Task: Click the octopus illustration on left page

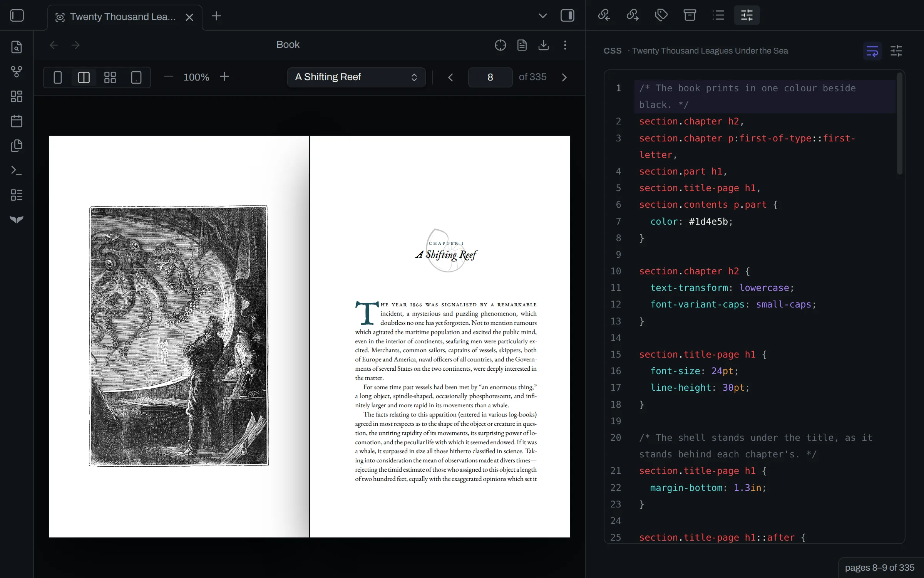Action: pos(179,336)
